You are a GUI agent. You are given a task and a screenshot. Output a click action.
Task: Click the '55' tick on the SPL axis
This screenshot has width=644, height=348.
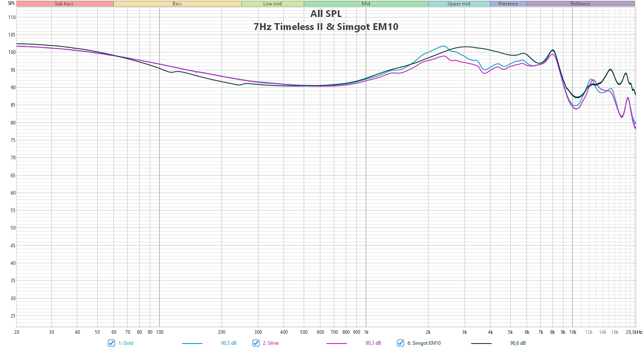point(13,211)
